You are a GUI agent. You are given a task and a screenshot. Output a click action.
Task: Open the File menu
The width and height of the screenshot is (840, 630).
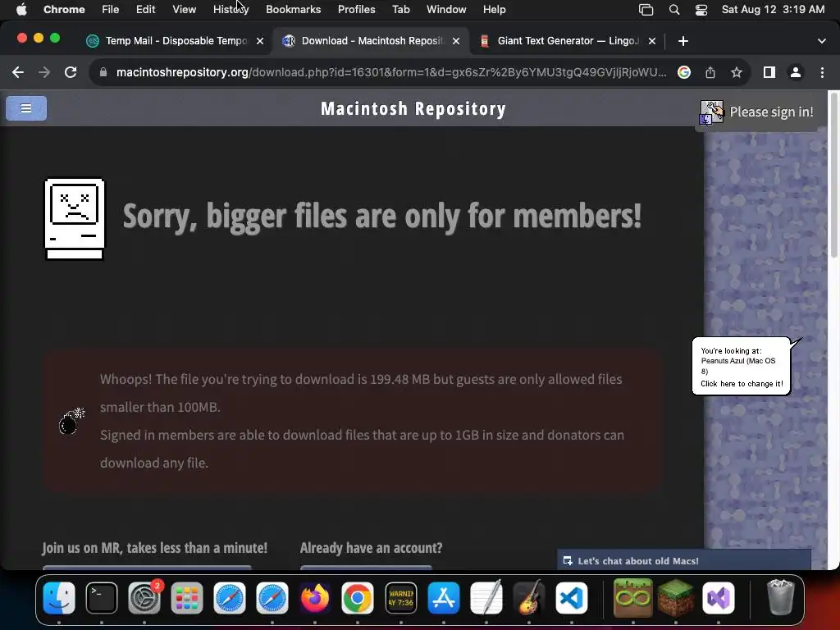(x=111, y=10)
